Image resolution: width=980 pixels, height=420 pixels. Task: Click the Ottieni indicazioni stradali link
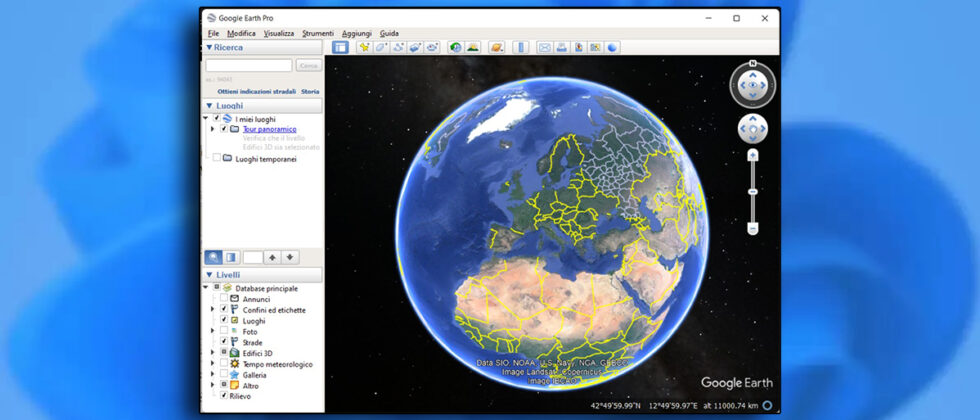pos(256,91)
